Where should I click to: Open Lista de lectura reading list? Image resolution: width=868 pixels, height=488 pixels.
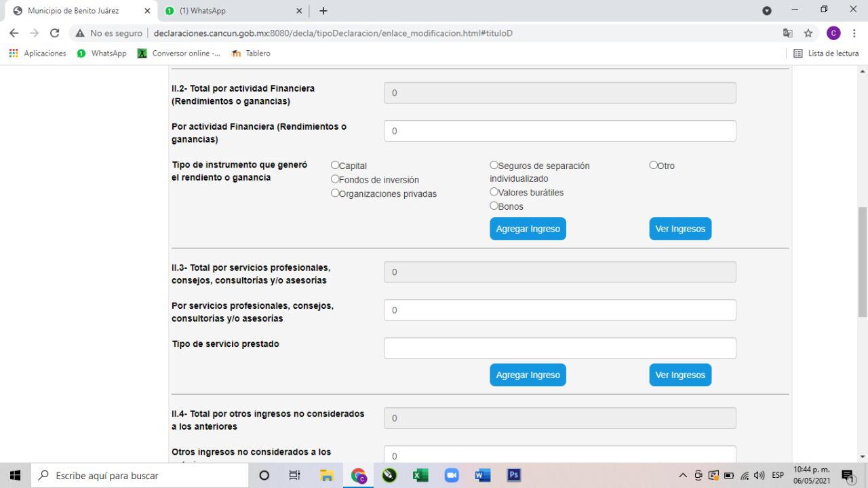pos(826,54)
